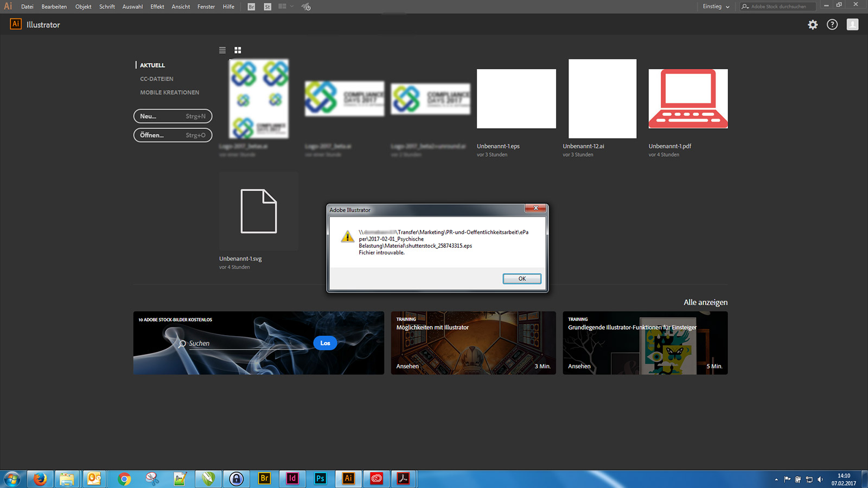Click the blue Los button

click(325, 343)
